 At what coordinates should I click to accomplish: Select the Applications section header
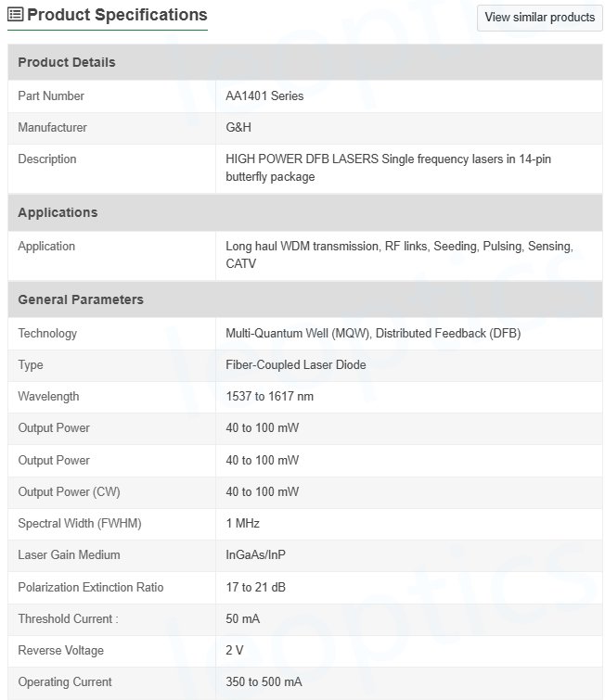58,212
